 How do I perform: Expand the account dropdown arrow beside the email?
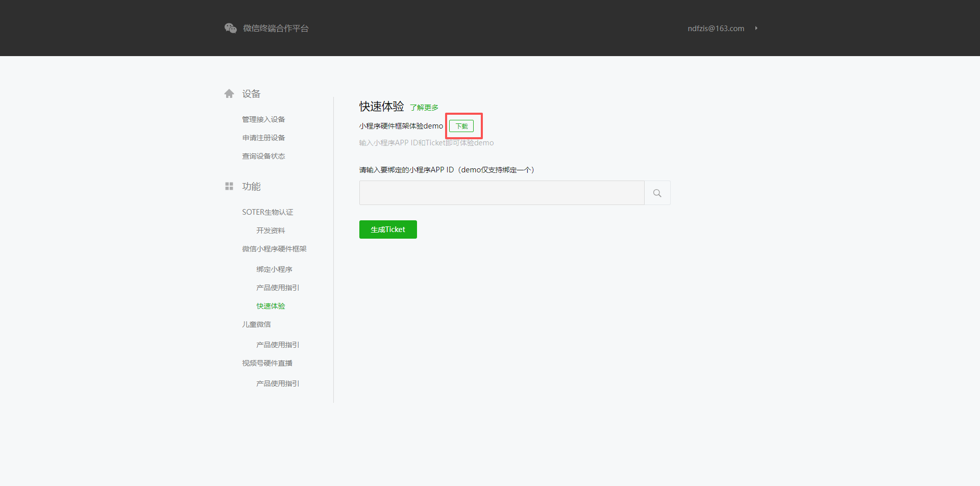tap(756, 28)
